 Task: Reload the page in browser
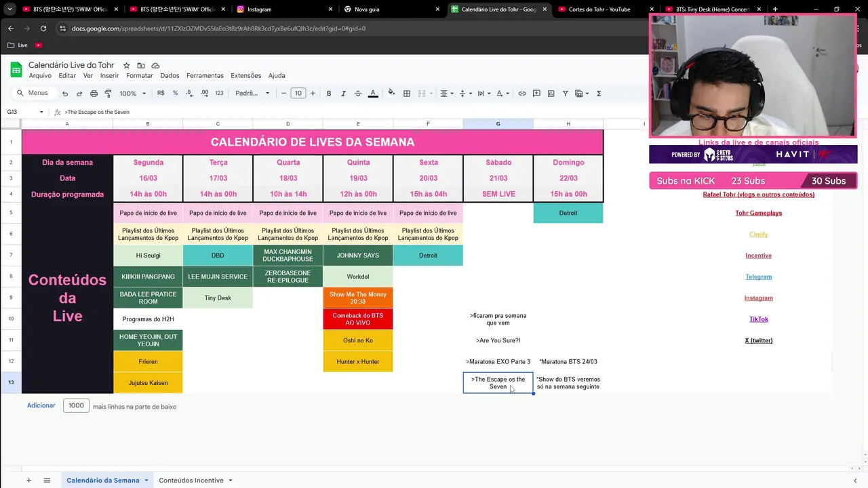click(x=43, y=28)
